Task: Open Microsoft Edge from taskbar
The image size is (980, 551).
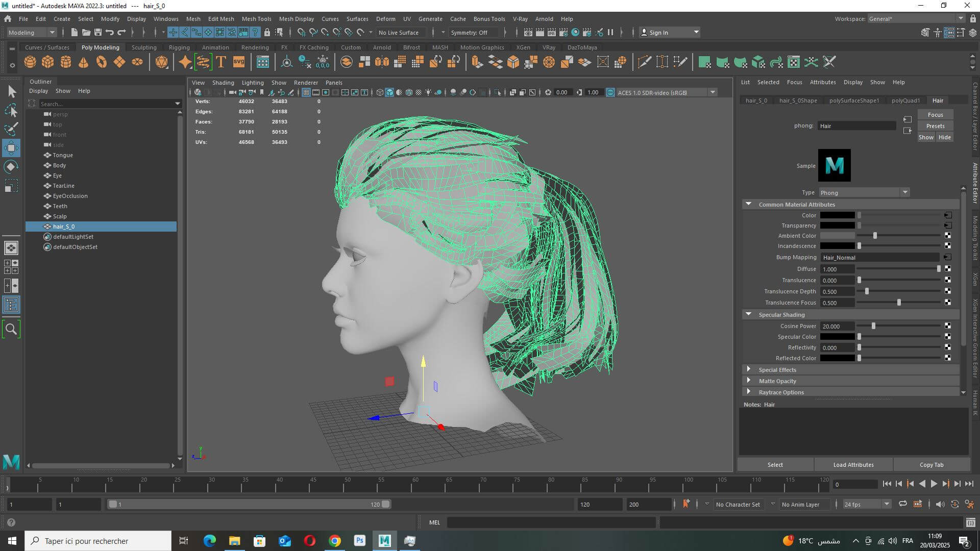Action: tap(209, 541)
